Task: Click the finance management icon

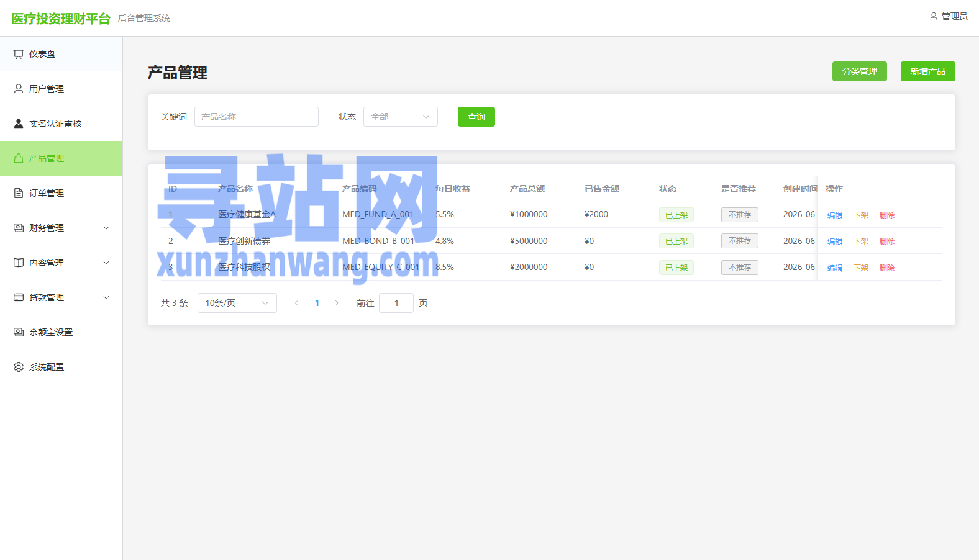Action: click(x=19, y=228)
